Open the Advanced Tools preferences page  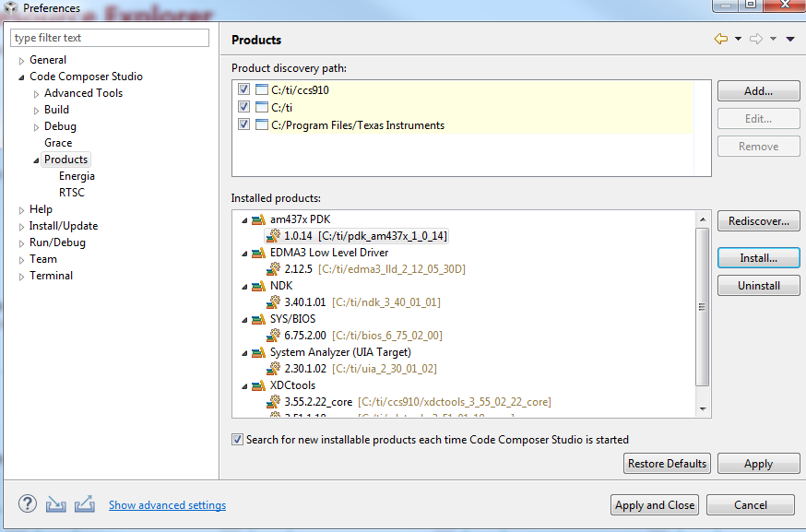coord(83,93)
